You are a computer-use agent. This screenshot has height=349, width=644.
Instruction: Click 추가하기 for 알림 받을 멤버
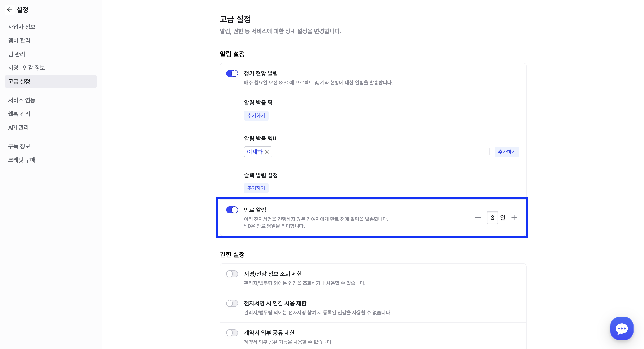coord(507,152)
